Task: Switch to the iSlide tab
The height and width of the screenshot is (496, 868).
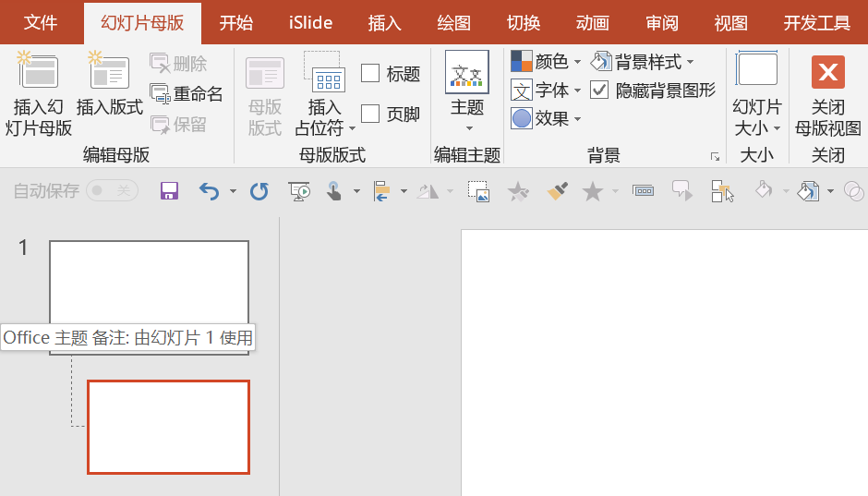Action: (x=310, y=23)
